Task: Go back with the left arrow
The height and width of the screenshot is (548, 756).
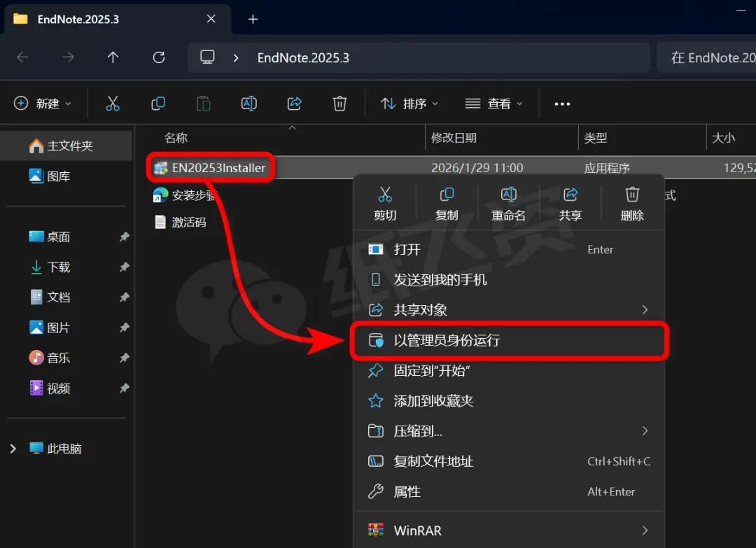Action: tap(22, 57)
